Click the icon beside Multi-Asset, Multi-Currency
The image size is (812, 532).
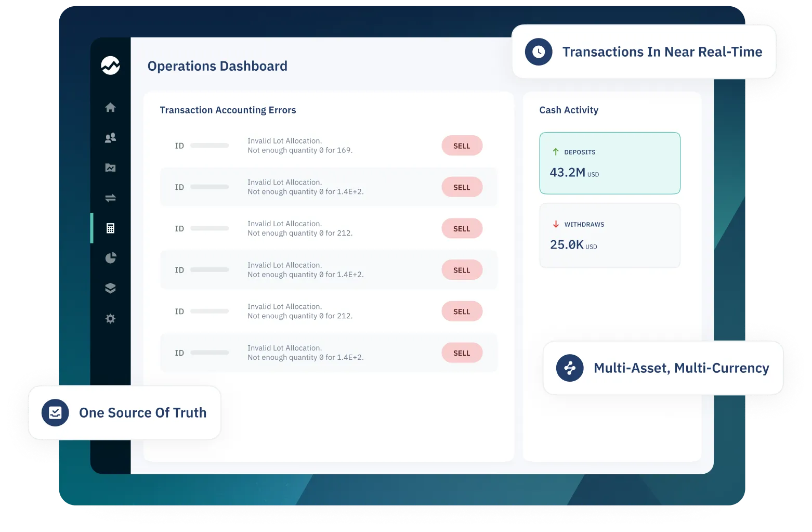pyautogui.click(x=570, y=368)
